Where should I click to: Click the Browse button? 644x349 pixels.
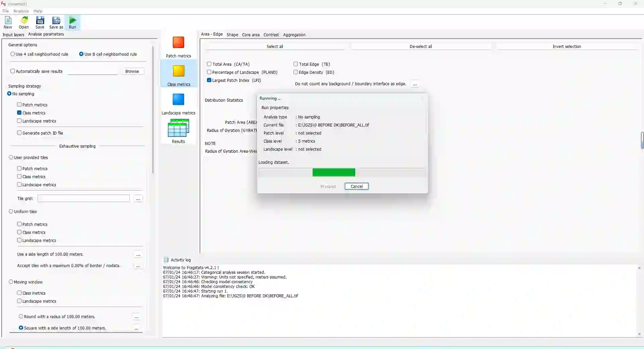pos(132,71)
